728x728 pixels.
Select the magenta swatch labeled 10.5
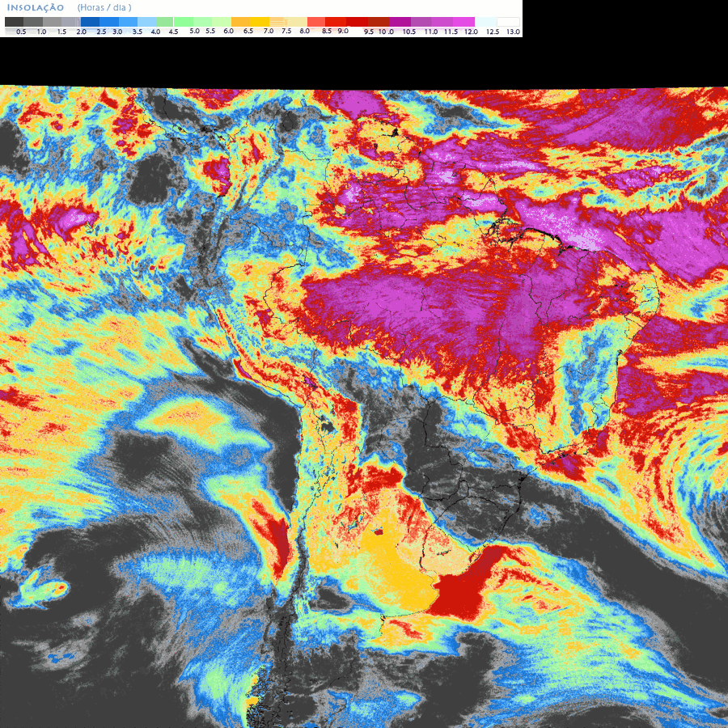click(x=400, y=22)
